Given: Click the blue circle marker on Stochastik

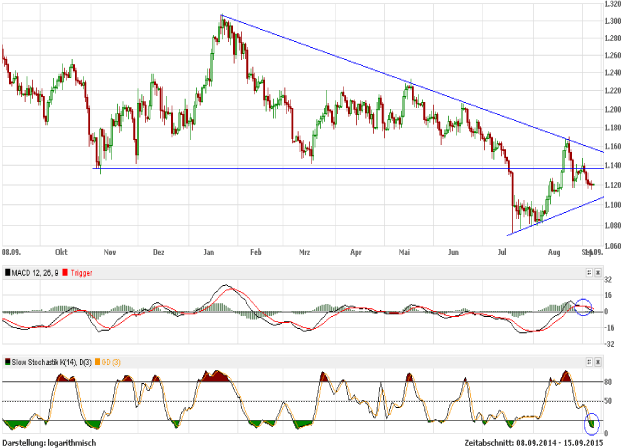Looking at the screenshot, I should click(591, 423).
